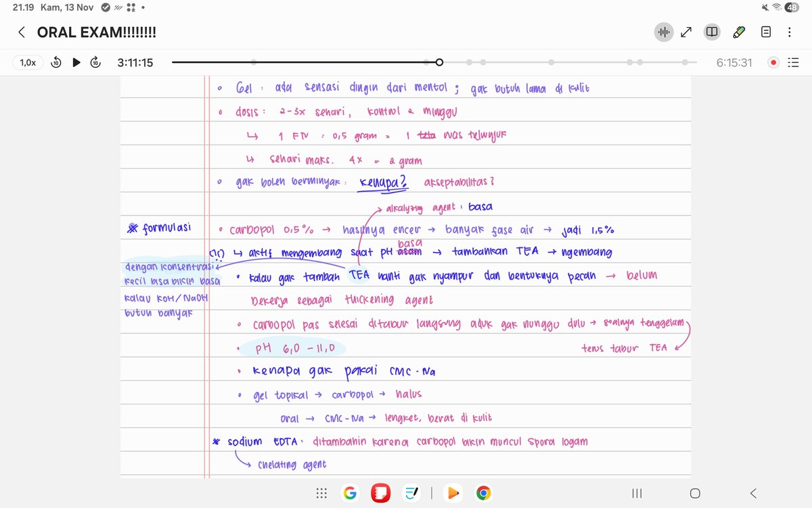Tap the muted sound status icon
The height and width of the screenshot is (508, 812).
point(764,7)
